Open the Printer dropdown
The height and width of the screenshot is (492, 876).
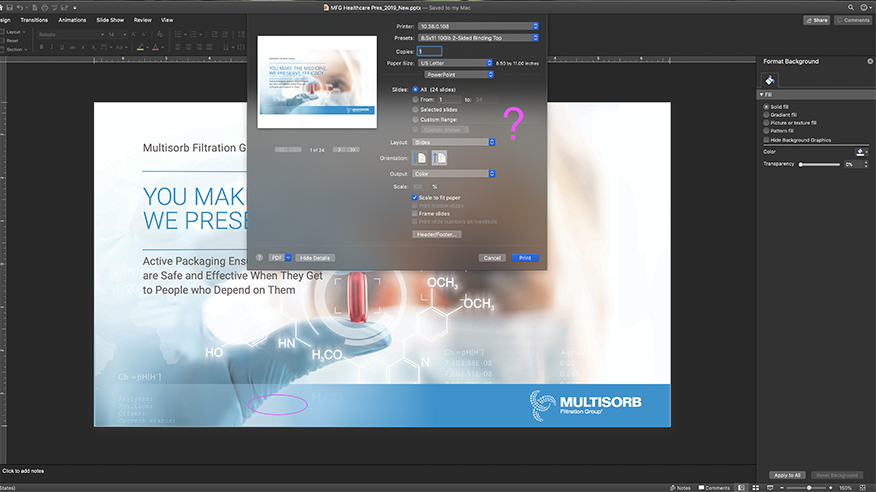pyautogui.click(x=478, y=26)
